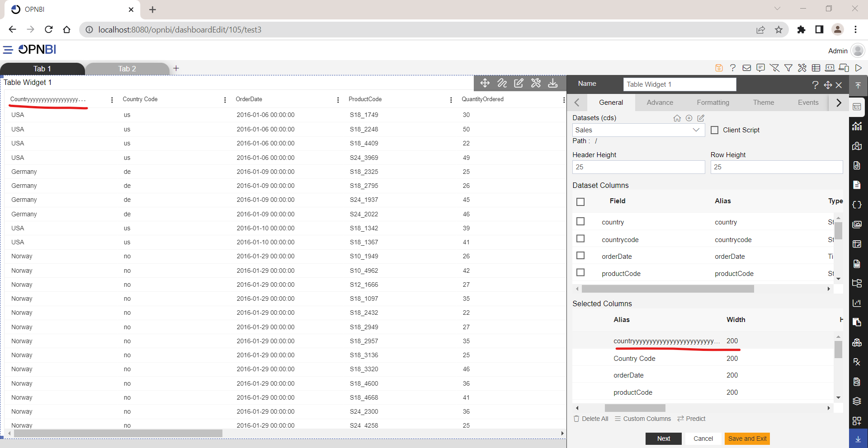Select the Rx icon in right sidebar
This screenshot has height=448, width=868.
tap(857, 362)
